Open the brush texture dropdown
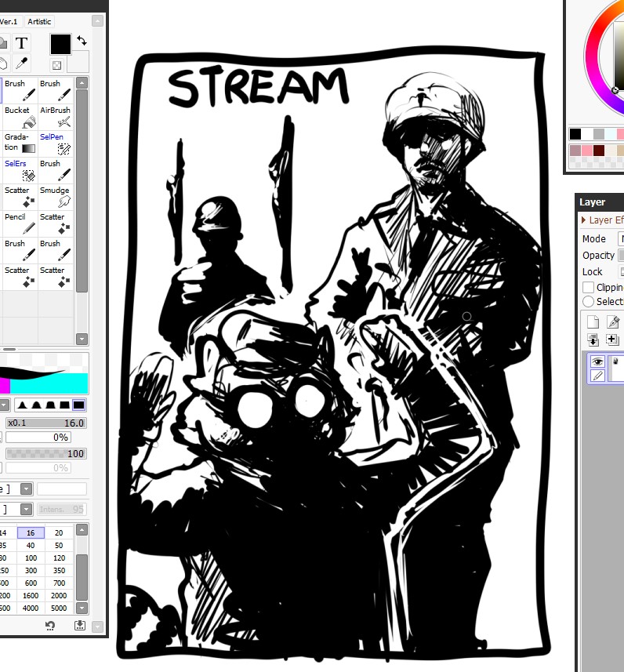The image size is (624, 672). [x=26, y=489]
